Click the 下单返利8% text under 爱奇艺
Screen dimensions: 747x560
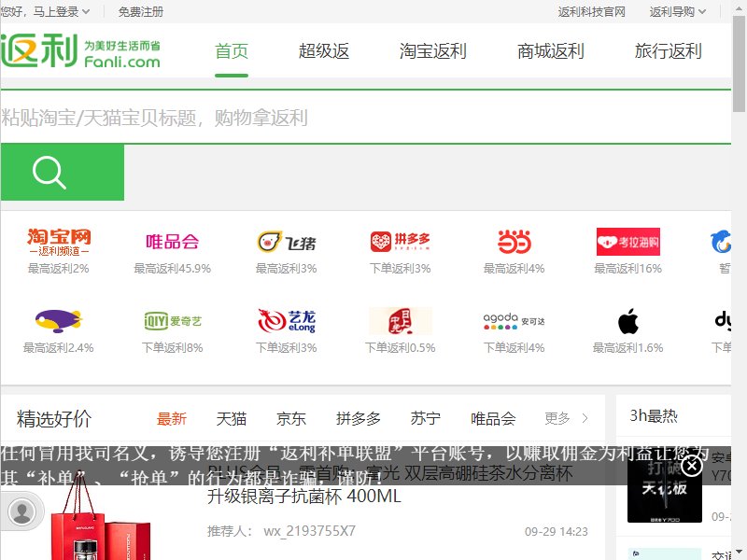(x=173, y=347)
